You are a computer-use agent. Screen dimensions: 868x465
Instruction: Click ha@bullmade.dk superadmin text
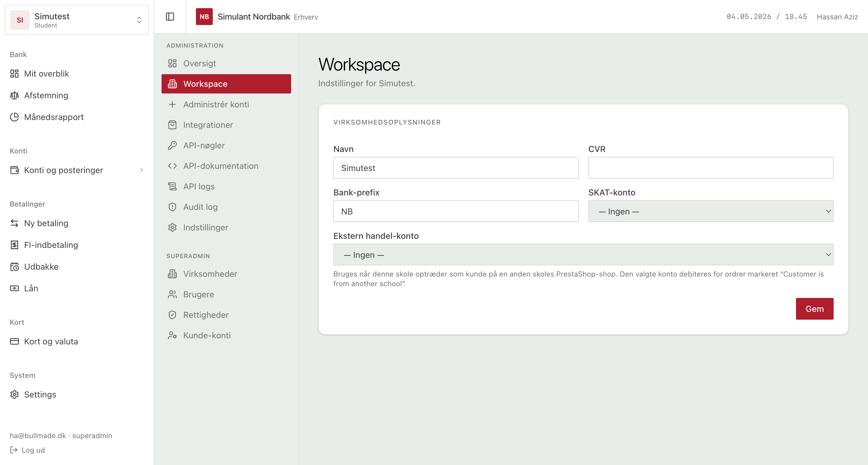[x=61, y=435]
